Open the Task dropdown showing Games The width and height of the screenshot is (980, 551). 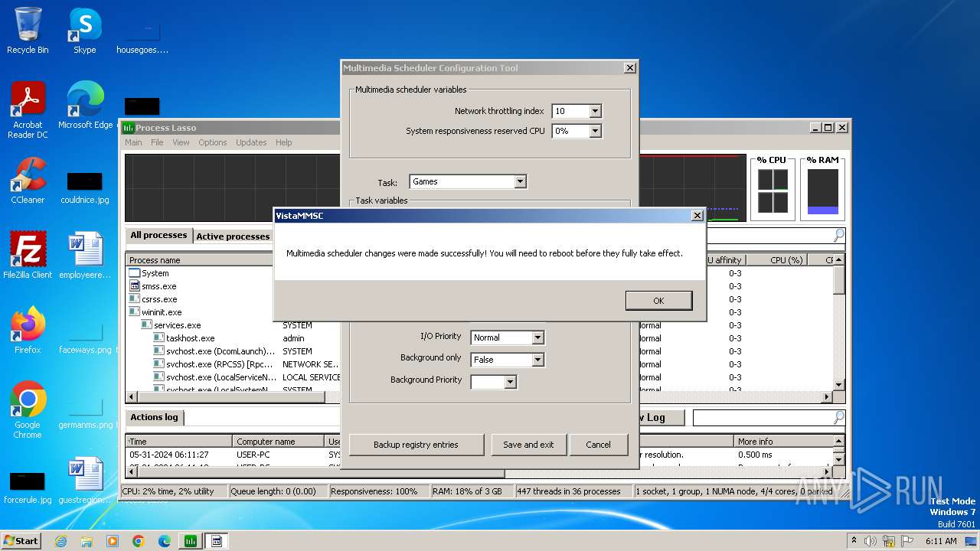[x=521, y=181]
